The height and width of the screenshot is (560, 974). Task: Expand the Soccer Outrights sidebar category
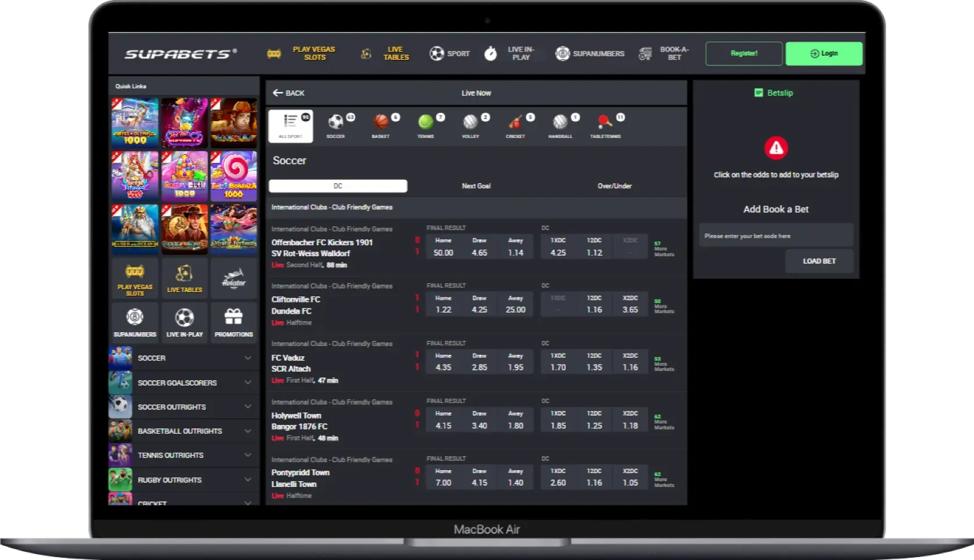pyautogui.click(x=184, y=407)
